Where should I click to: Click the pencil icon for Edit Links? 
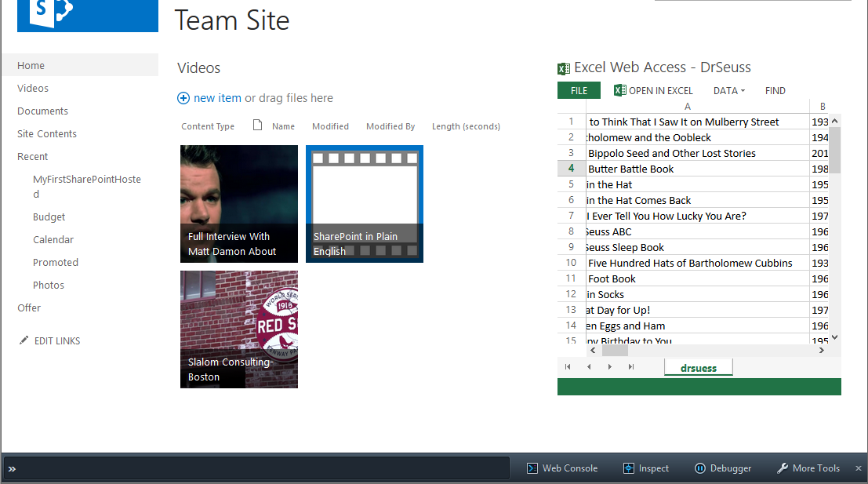point(24,340)
